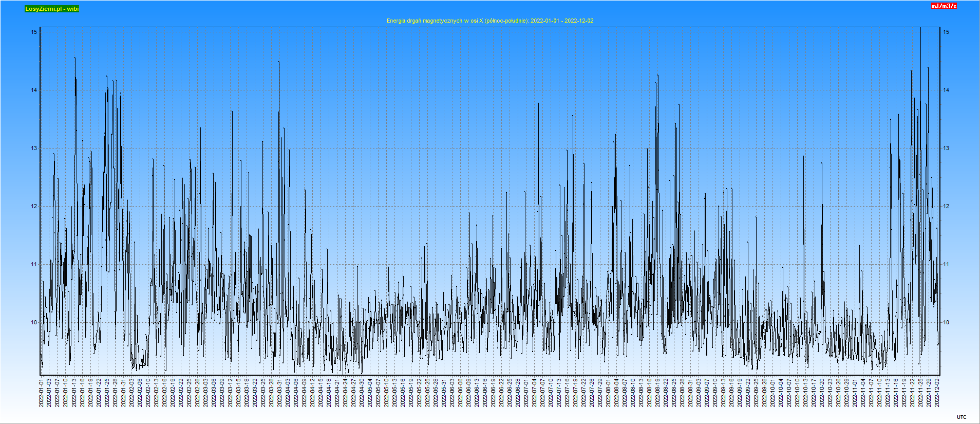Select the 2022-05-04 date label
The image size is (980, 424).
(370, 393)
